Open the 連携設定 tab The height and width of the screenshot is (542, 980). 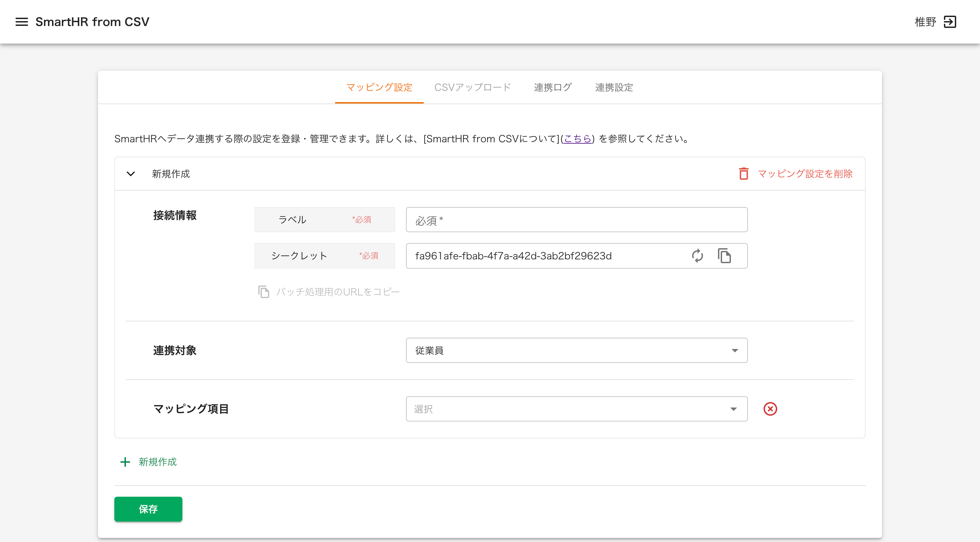(x=614, y=87)
